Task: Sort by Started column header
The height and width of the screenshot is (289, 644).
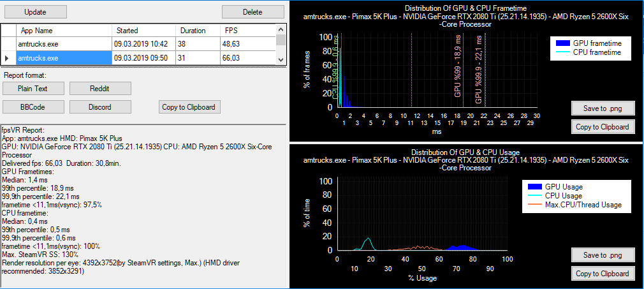Action: click(143, 31)
